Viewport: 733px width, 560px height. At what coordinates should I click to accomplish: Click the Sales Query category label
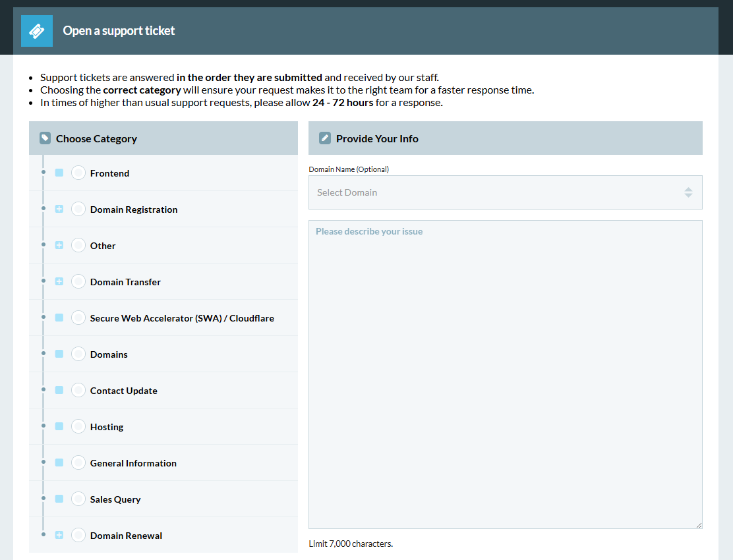pyautogui.click(x=115, y=499)
